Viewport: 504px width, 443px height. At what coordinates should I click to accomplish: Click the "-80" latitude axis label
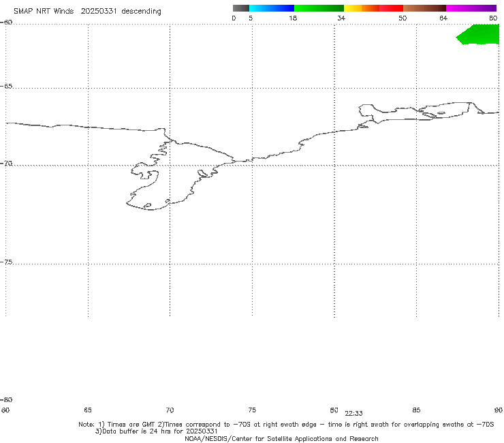pyautogui.click(x=6, y=399)
